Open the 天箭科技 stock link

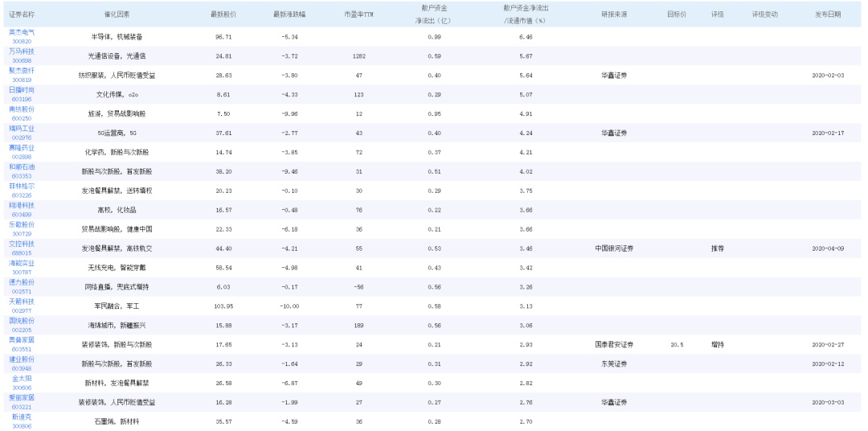coord(22,302)
